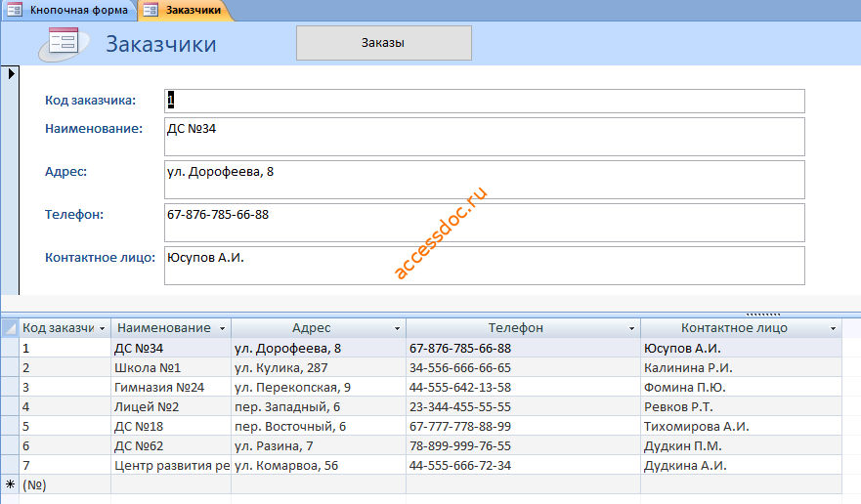
Task: Click address пер. Западный, 6
Action: pyautogui.click(x=319, y=407)
